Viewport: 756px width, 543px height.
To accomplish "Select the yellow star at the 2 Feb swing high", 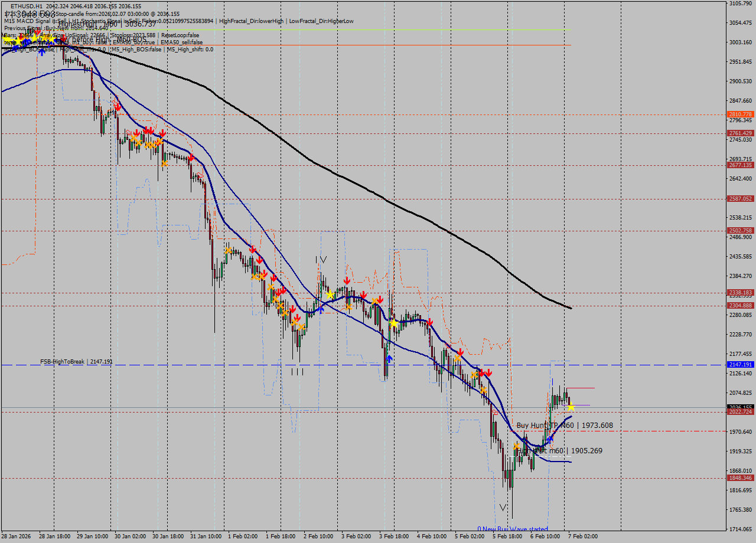I will pyautogui.click(x=330, y=295).
